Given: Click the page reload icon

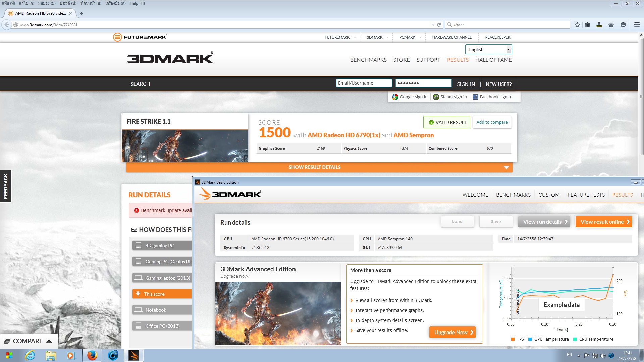Looking at the screenshot, I should pyautogui.click(x=439, y=25).
